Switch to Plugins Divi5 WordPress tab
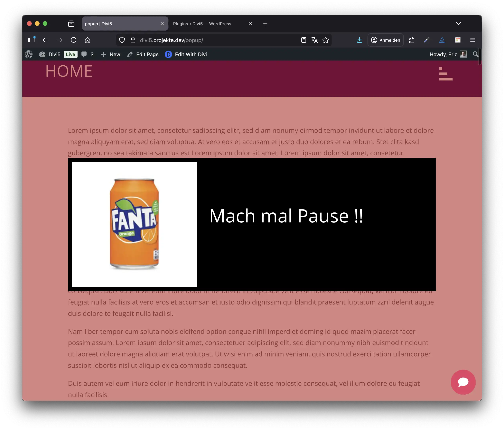The image size is (504, 430). 202,24
